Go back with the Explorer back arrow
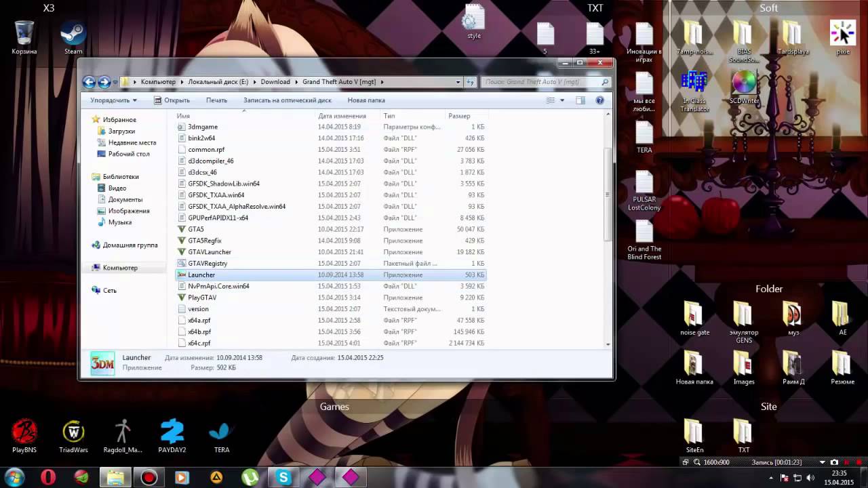The image size is (868, 488). 89,82
